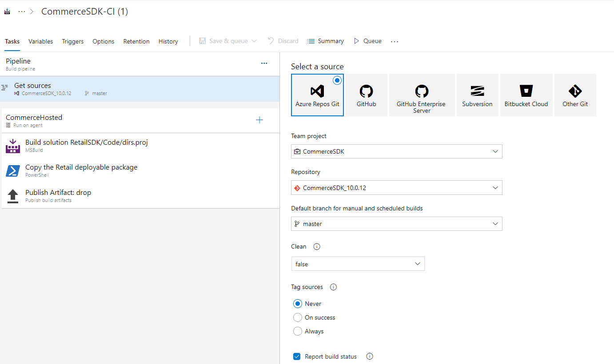
Task: Select the Other Git source tile
Action: [575, 95]
